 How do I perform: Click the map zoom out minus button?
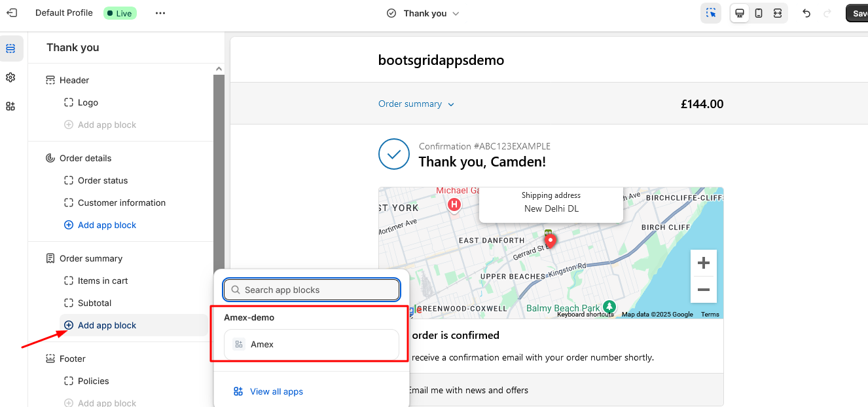[704, 289]
